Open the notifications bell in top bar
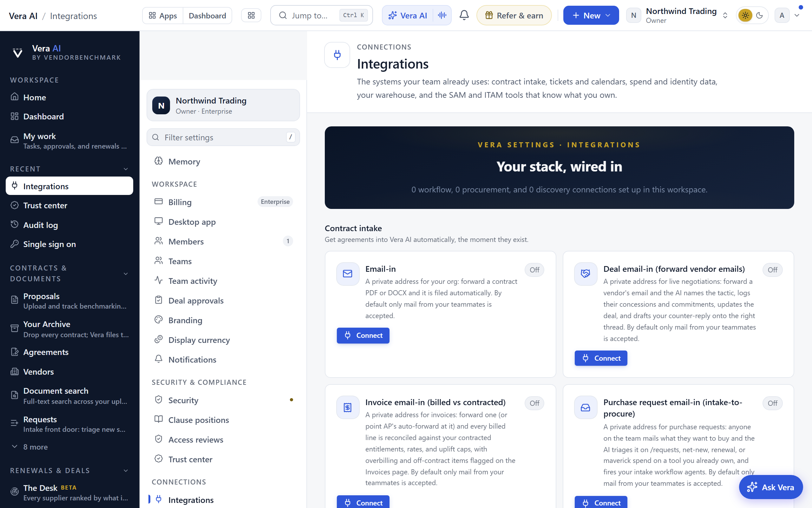812x508 pixels. pyautogui.click(x=464, y=16)
